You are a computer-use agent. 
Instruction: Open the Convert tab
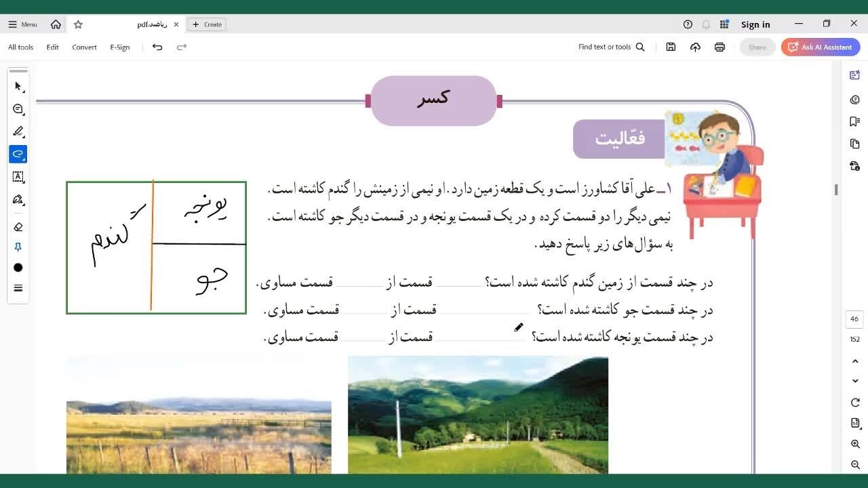[x=84, y=47]
